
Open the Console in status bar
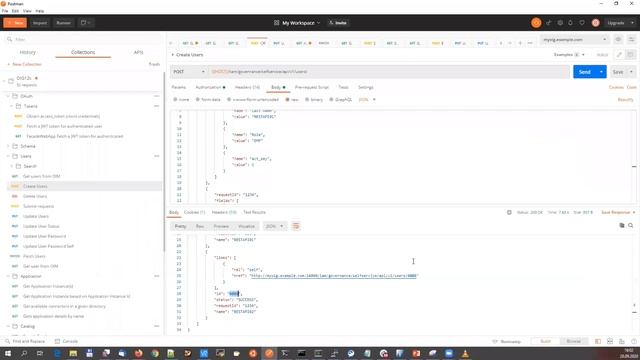click(67, 341)
